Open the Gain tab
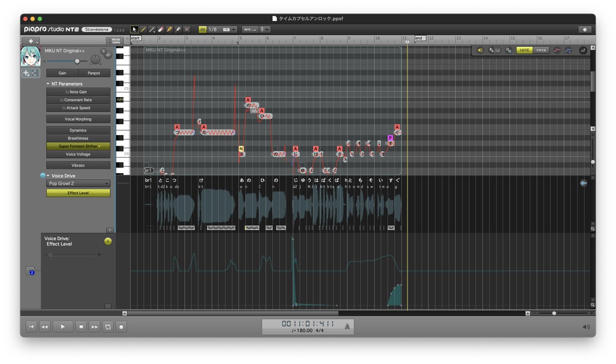Image resolution: width=616 pixels, height=364 pixels. pos(62,73)
